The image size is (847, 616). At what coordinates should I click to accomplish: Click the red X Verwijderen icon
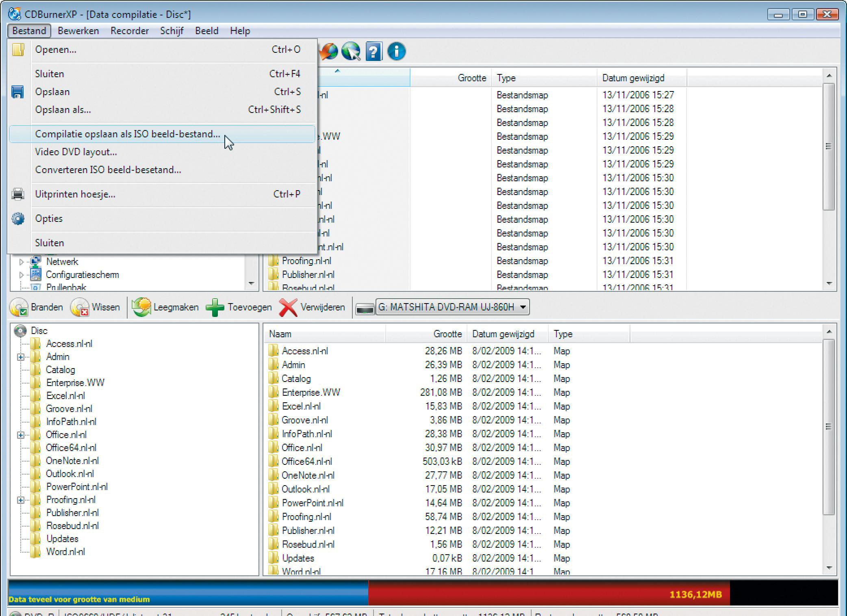288,308
